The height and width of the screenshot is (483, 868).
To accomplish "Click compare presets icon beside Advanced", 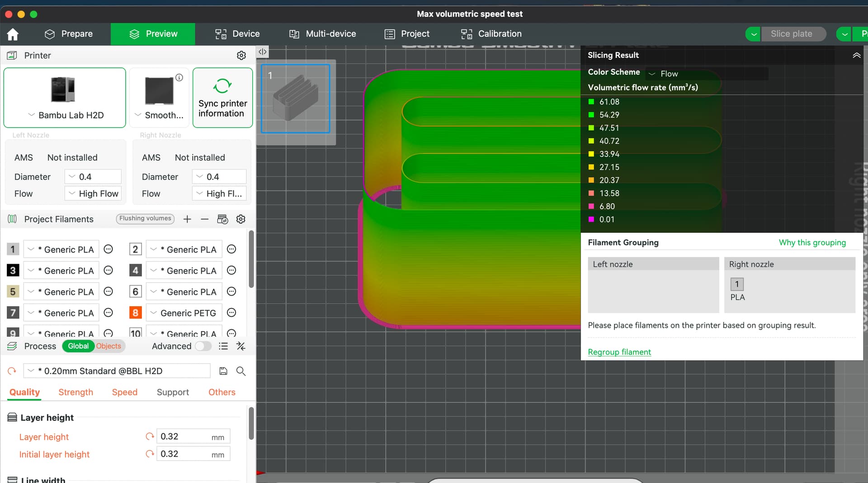I will pyautogui.click(x=241, y=346).
